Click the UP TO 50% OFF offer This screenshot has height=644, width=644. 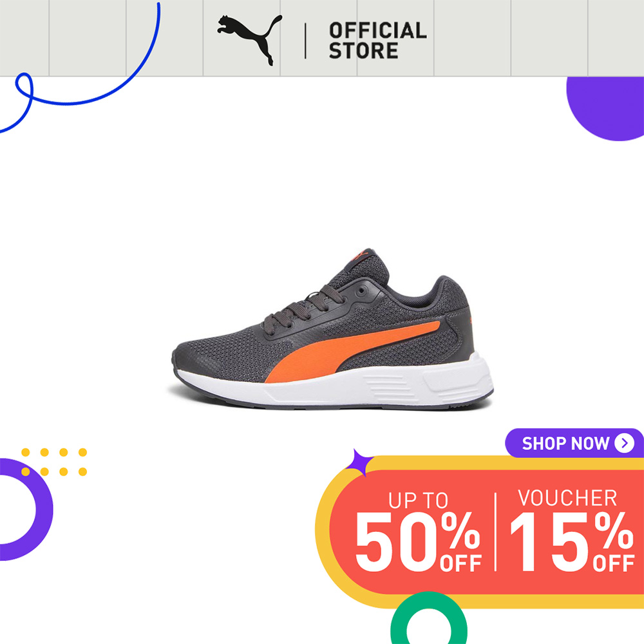pos(418,532)
